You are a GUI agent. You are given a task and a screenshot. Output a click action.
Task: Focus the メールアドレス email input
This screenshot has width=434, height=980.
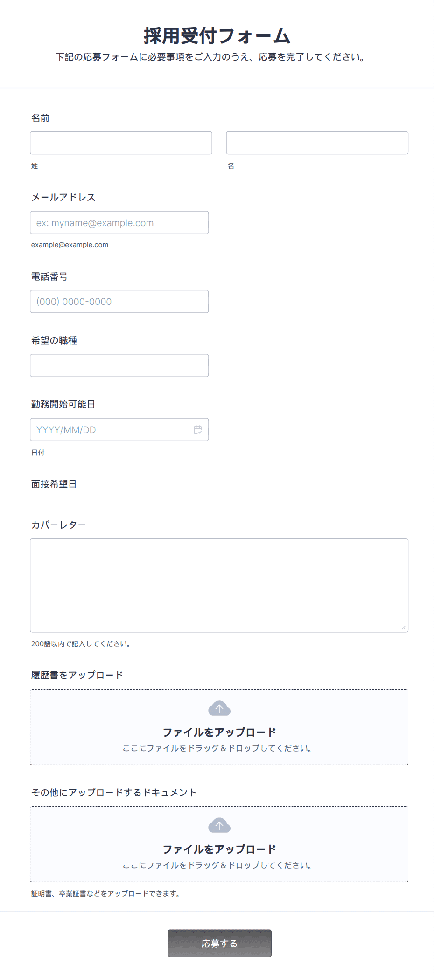click(x=119, y=222)
